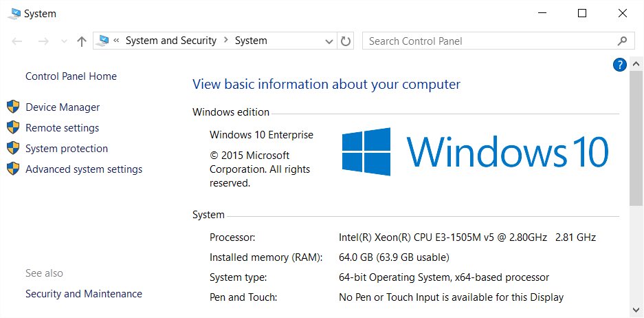
Task: Click 'View basic information about your computer' heading
Action: 326,85
